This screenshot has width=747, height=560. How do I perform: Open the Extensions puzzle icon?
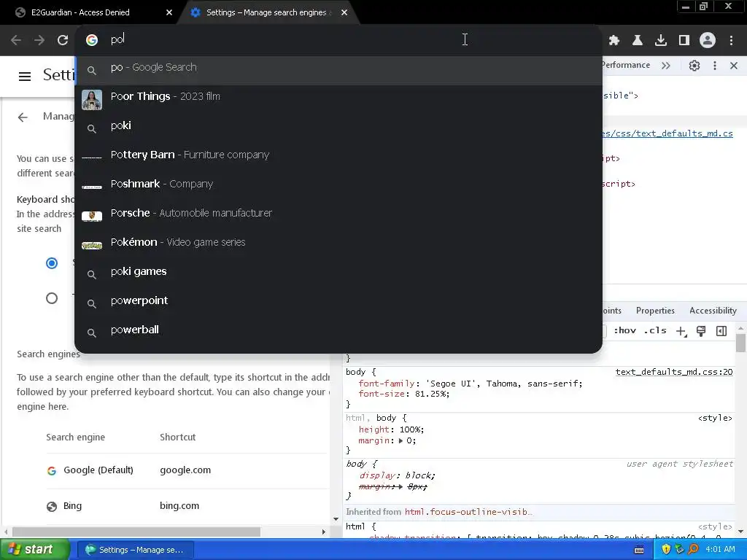(x=614, y=41)
